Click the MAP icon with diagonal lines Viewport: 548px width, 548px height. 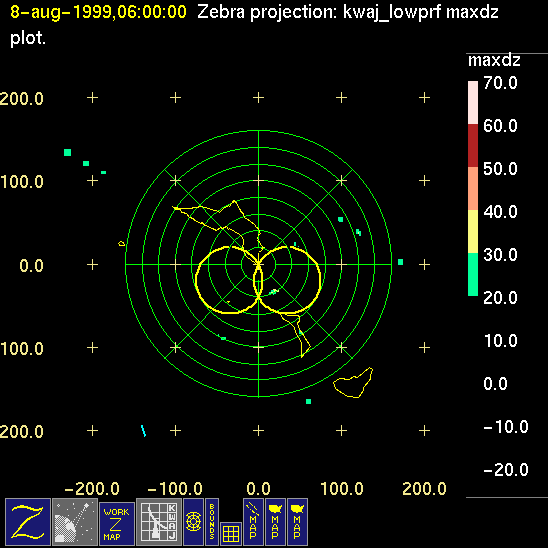pos(253,522)
